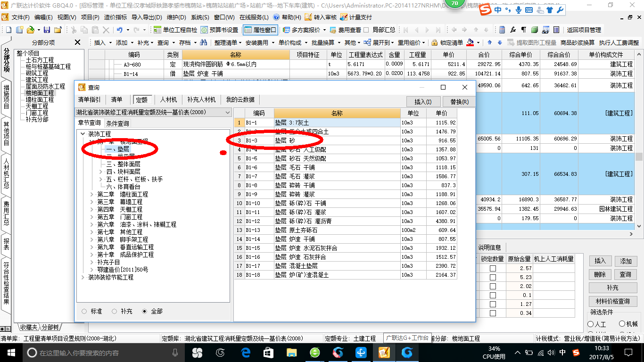
Task: Click the fx formula icon
Action: click(513, 30)
